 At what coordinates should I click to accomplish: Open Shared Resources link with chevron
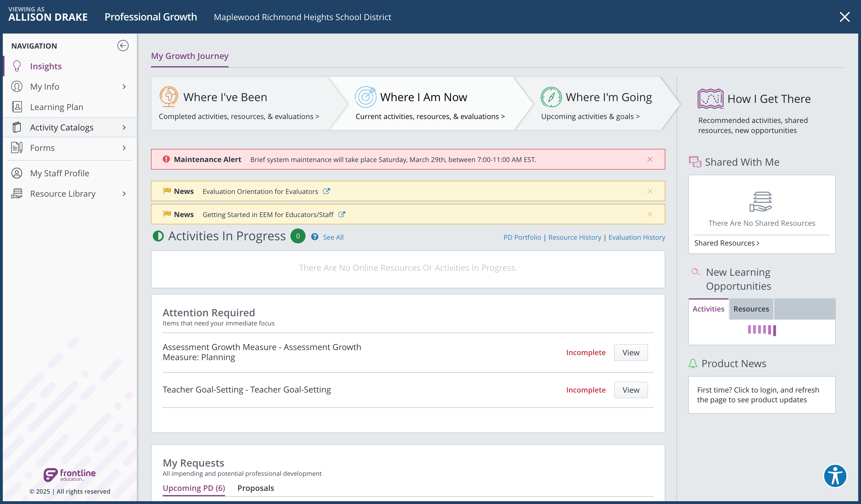[x=727, y=243]
